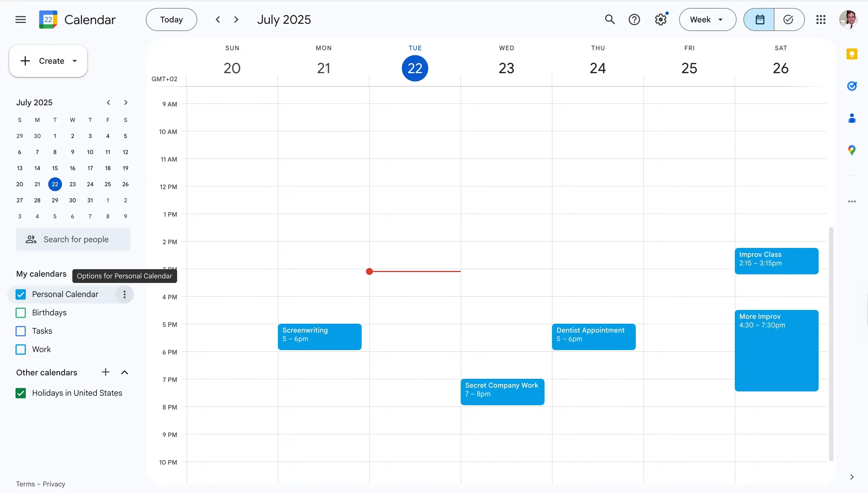
Task: Open the main hamburger menu
Action: [x=20, y=19]
